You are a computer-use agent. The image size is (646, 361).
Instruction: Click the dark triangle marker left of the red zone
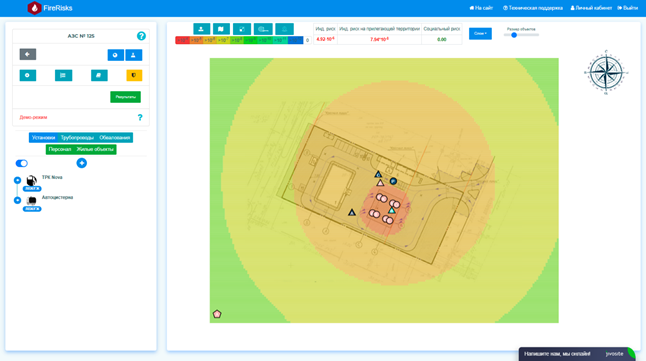click(352, 213)
